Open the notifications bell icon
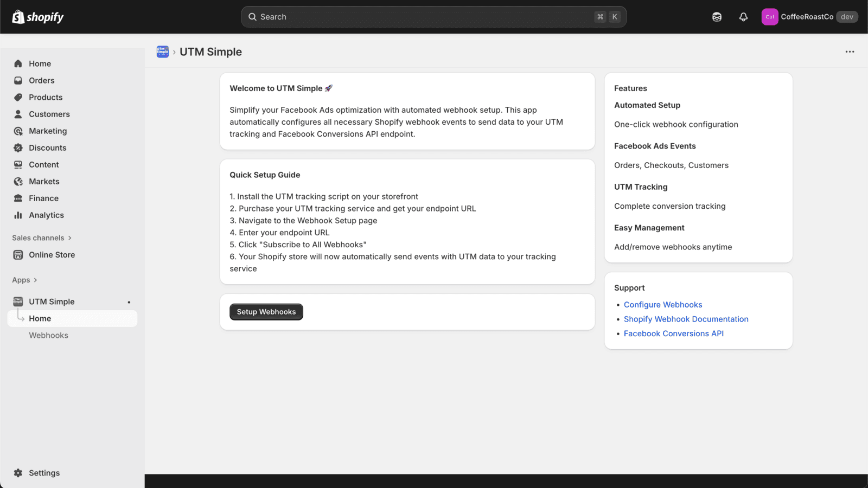Screen dimensions: 868x488 743,17
